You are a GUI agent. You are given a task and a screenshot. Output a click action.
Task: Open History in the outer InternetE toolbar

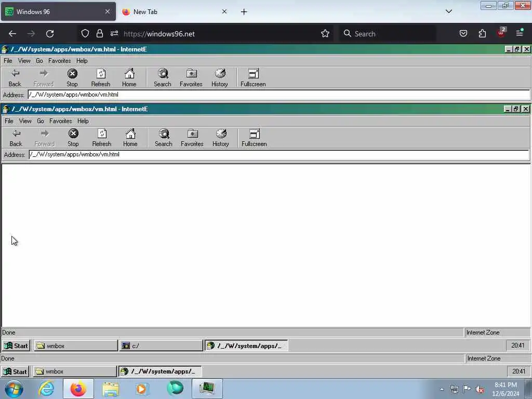(x=220, y=78)
